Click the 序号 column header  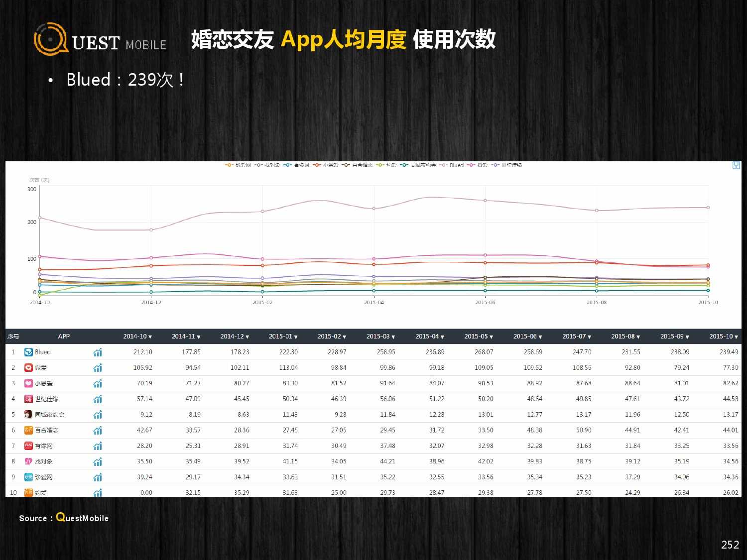click(13, 336)
